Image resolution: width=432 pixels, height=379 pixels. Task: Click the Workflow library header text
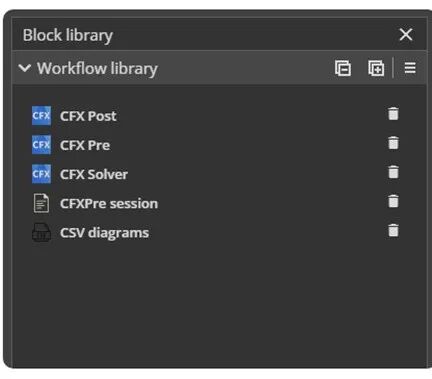pyautogui.click(x=97, y=69)
